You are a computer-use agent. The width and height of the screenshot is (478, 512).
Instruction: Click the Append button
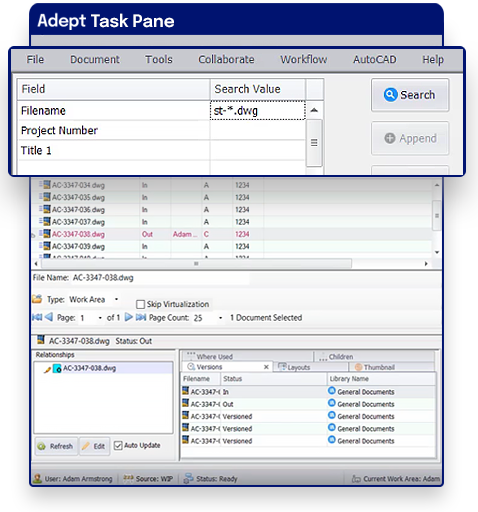point(410,138)
